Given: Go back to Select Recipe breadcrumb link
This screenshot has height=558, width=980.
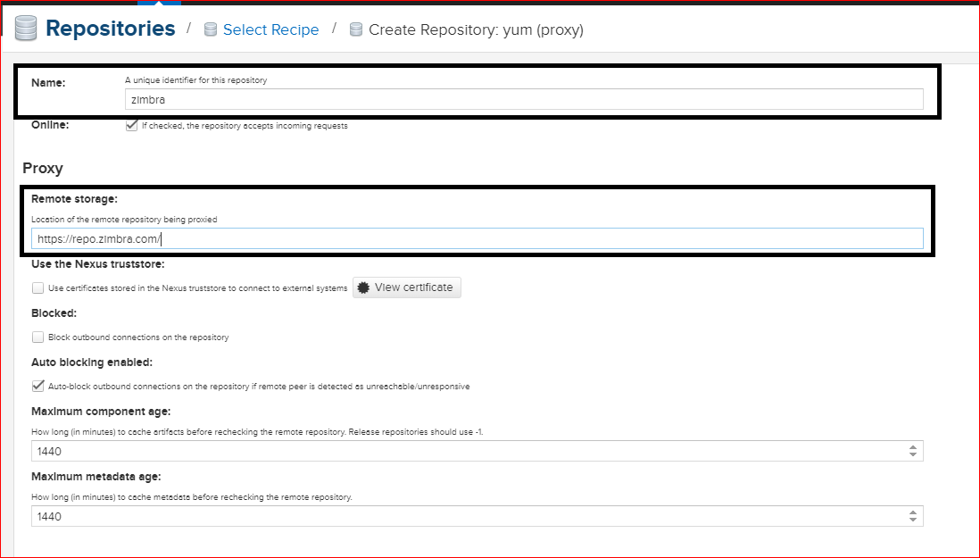Looking at the screenshot, I should [270, 29].
